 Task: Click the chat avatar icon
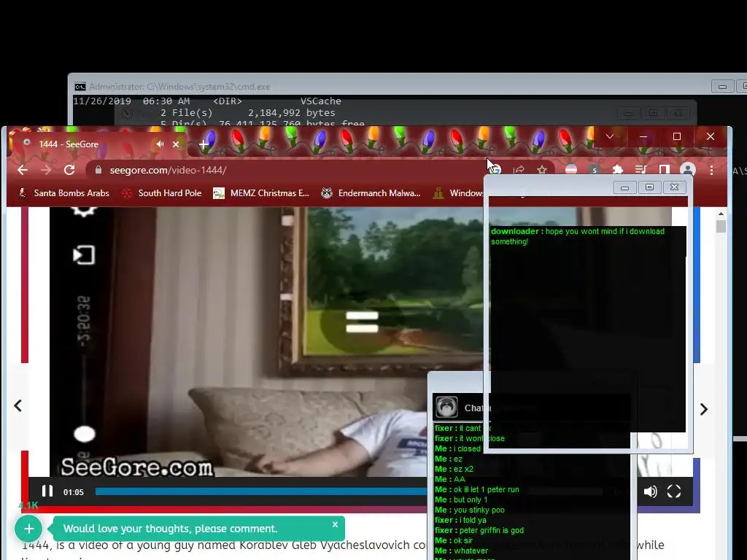pyautogui.click(x=447, y=408)
